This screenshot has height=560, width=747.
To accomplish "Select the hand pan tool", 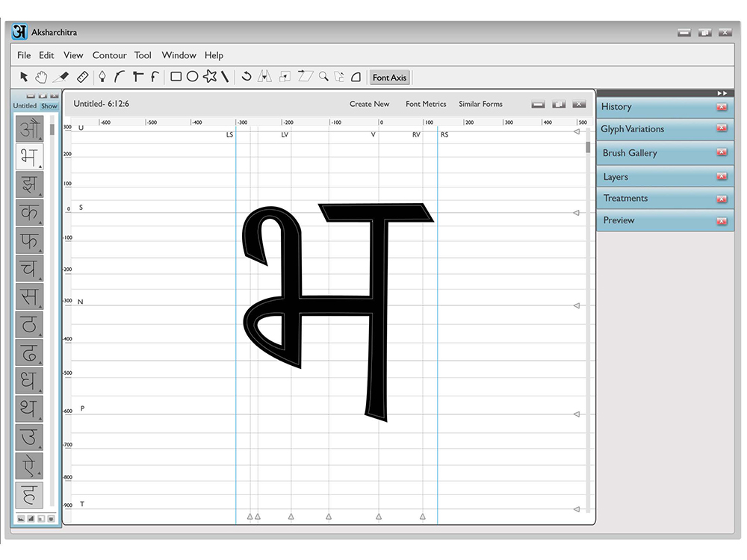I will (x=41, y=77).
